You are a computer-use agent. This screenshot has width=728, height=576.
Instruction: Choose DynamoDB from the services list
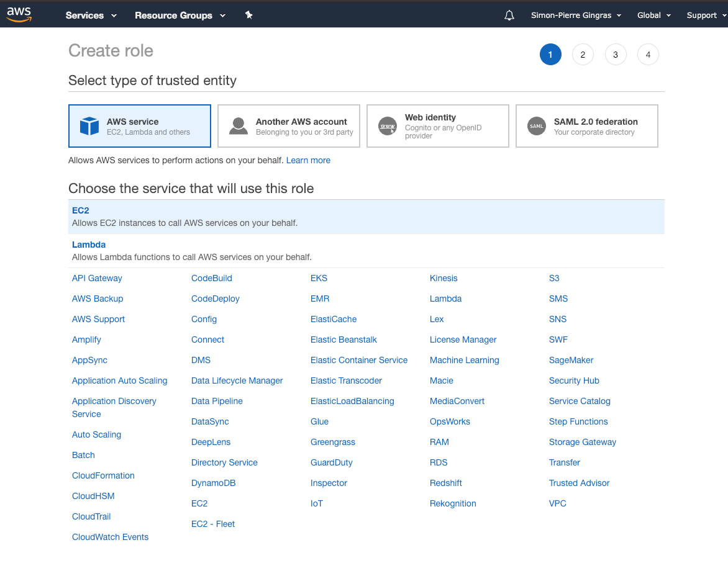pos(213,483)
